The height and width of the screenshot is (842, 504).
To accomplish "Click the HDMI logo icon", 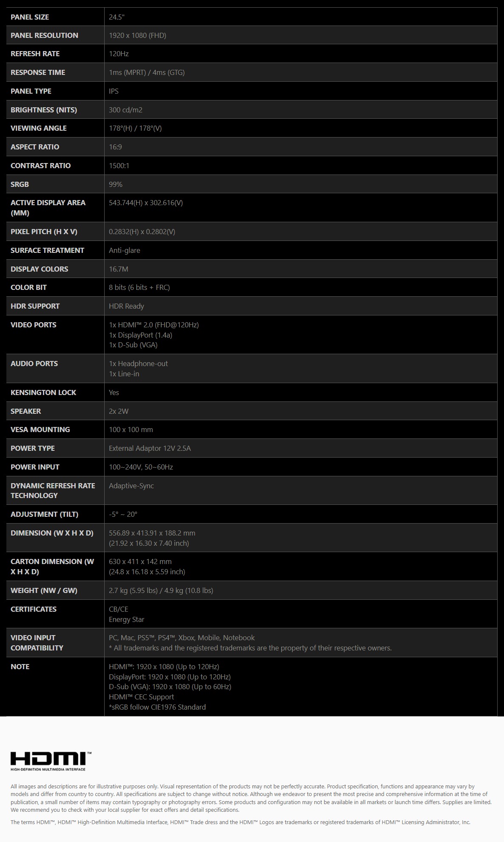I will coord(51,761).
